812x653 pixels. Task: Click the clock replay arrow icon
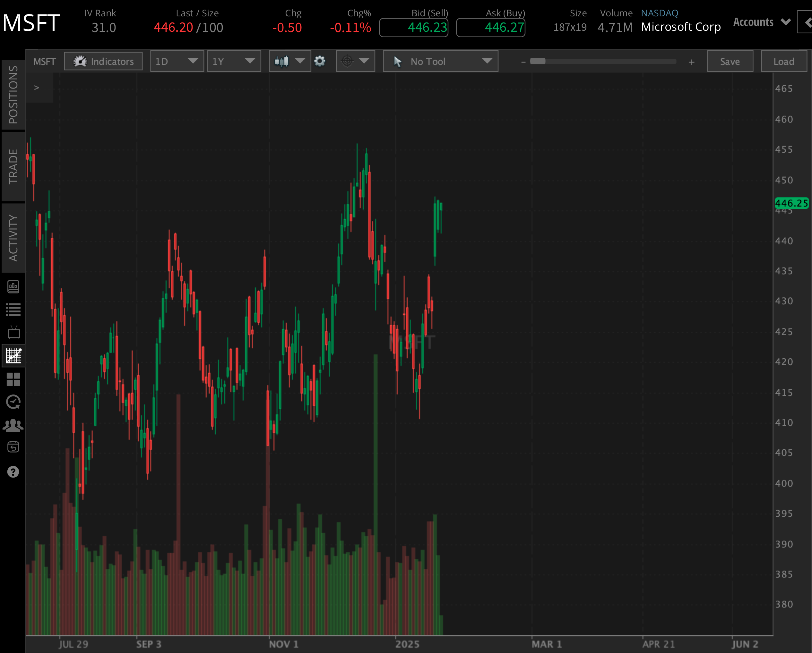tap(13, 402)
